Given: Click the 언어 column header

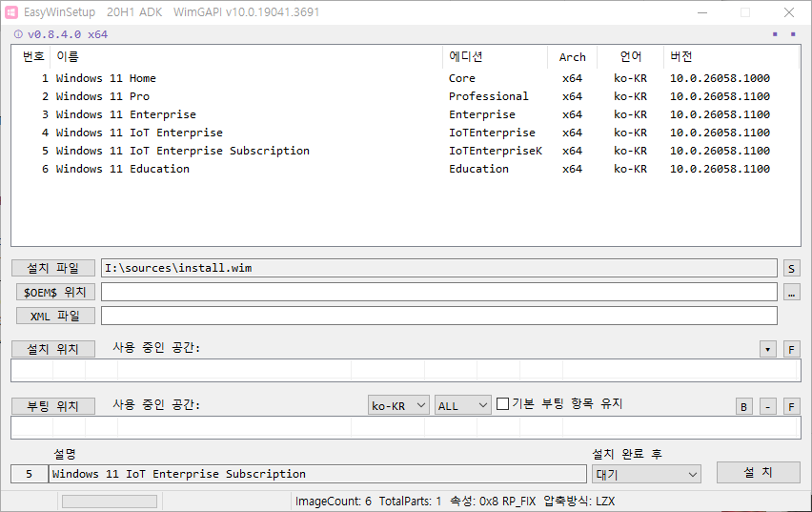Looking at the screenshot, I should click(630, 56).
